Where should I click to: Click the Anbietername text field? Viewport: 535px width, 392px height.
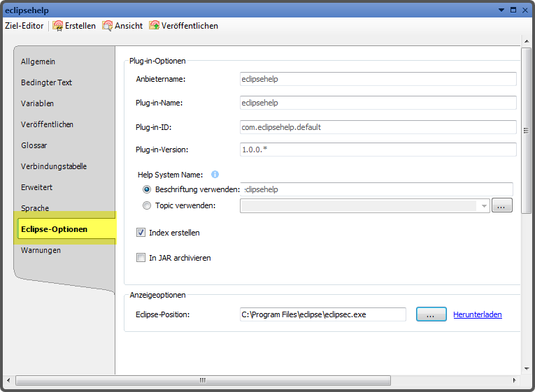point(378,79)
